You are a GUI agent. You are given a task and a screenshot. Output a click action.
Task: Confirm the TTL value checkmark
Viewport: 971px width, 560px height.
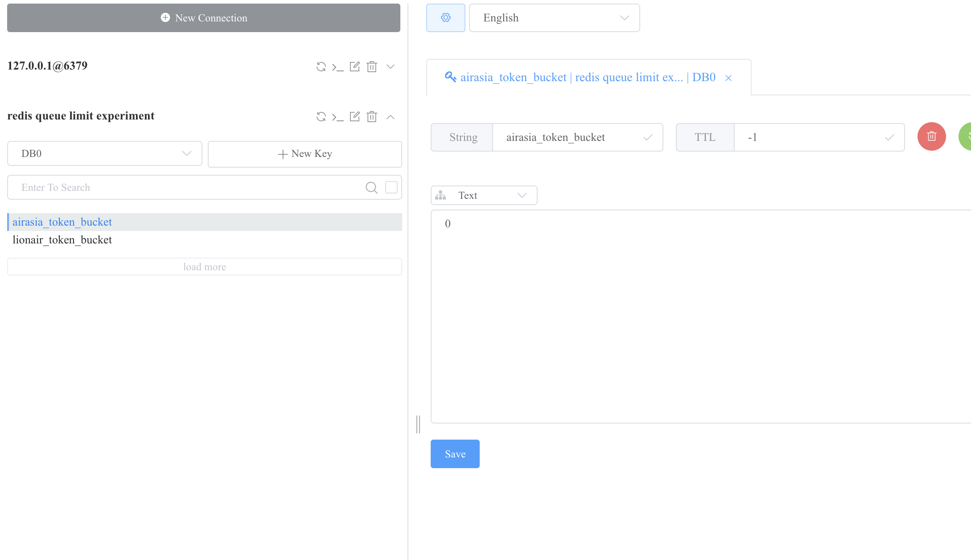pos(889,137)
